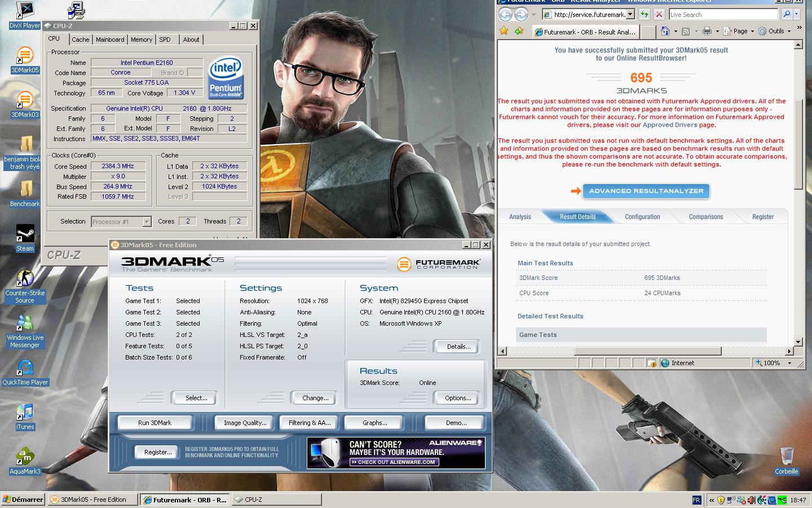
Task: Open the CPU-Z processor Selection dropdown
Action: point(147,222)
